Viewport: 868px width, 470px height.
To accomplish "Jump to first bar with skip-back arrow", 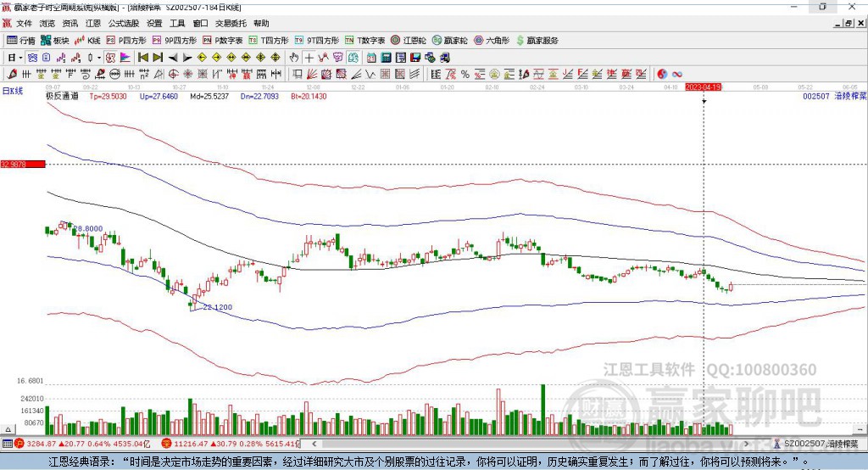I will coord(143,58).
